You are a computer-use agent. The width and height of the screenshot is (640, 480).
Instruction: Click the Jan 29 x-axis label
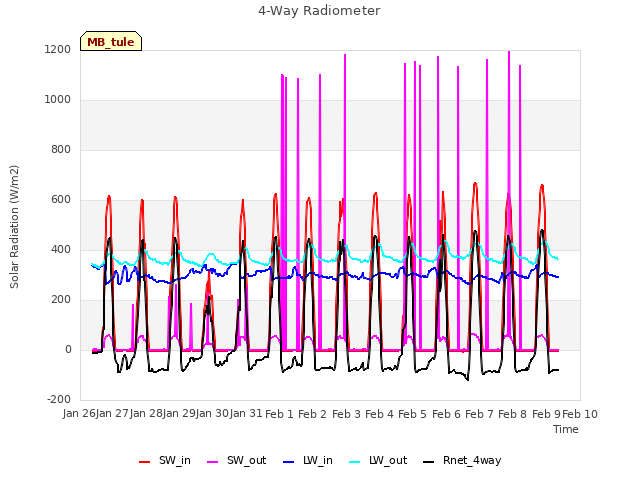(x=179, y=413)
